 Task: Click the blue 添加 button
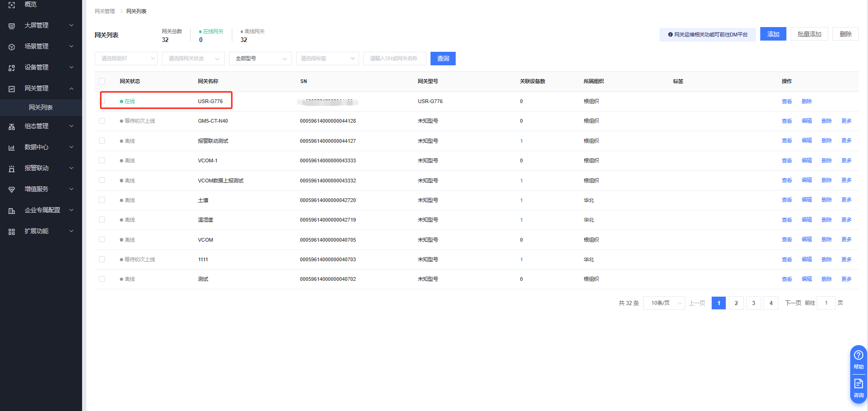[x=773, y=34]
